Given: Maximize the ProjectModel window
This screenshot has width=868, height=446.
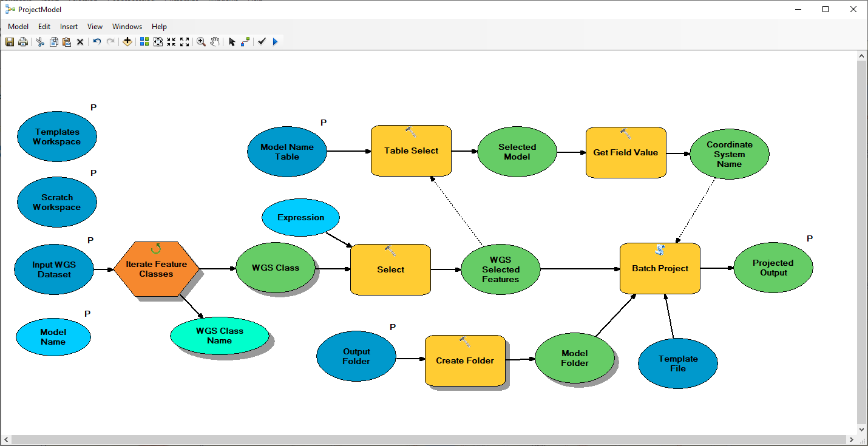Looking at the screenshot, I should point(826,9).
